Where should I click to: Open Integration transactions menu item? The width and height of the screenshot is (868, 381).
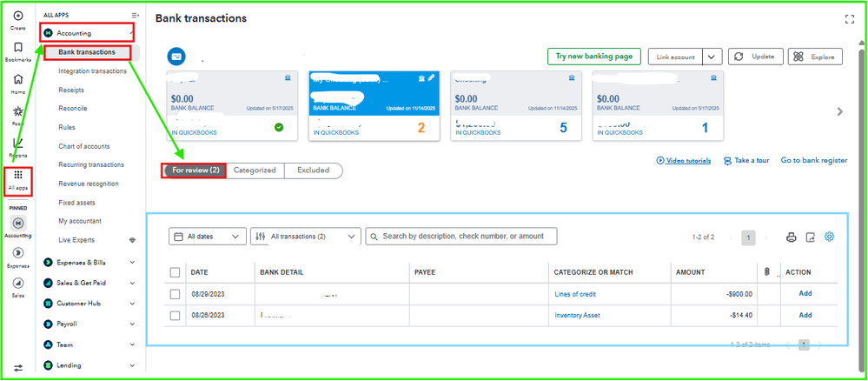click(92, 71)
